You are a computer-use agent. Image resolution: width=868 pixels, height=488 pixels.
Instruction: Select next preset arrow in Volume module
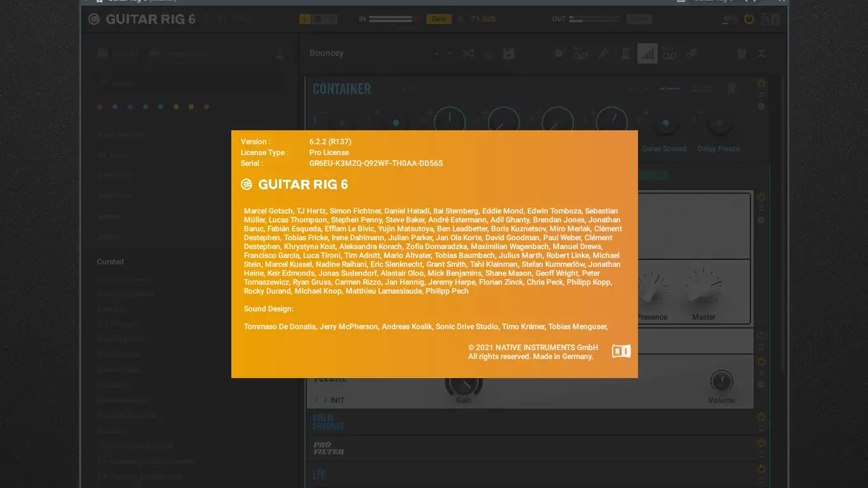point(325,400)
